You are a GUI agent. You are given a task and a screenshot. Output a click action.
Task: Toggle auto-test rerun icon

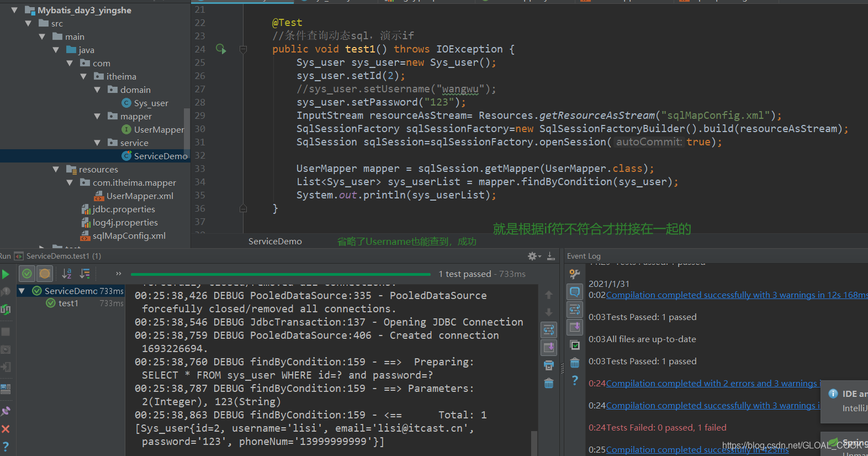[x=6, y=310]
